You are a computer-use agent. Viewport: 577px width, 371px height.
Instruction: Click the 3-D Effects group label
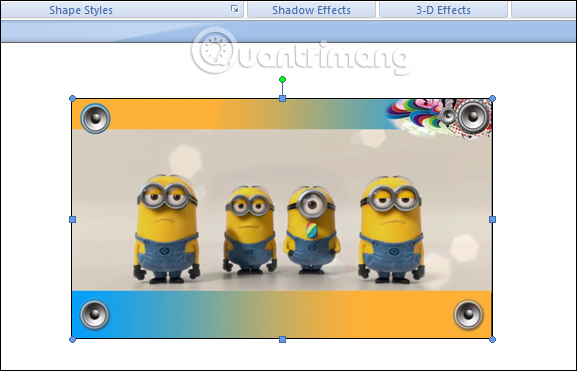tap(443, 10)
